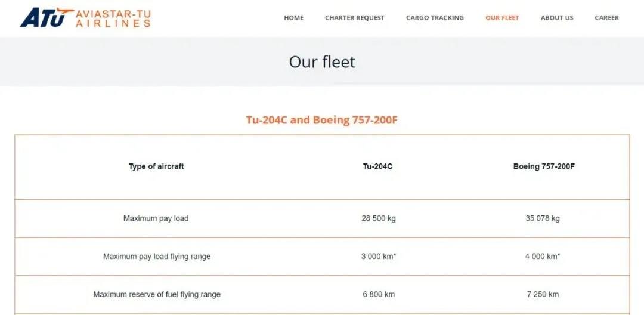Click the 'Tu-204C and Boeing 757-200F' title

(322, 120)
